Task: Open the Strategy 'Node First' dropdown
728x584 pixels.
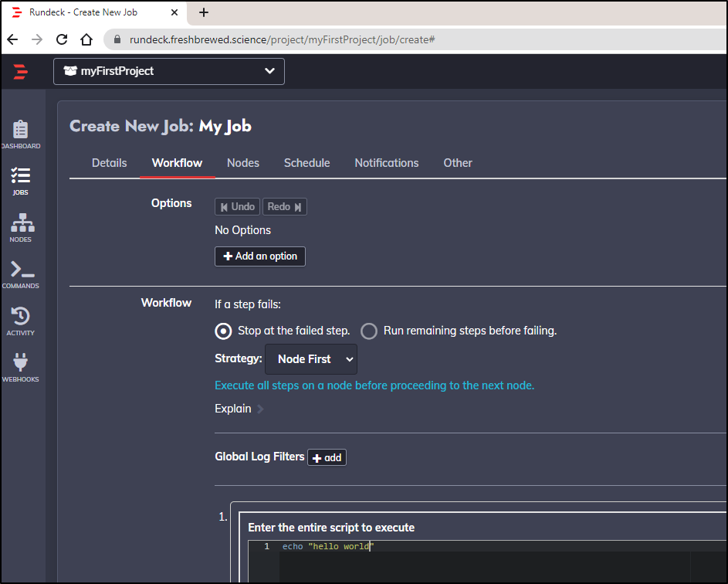Action: tap(311, 359)
